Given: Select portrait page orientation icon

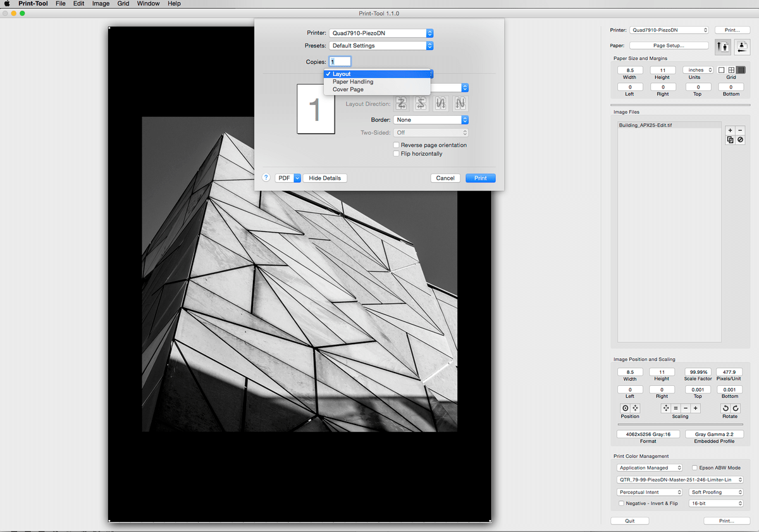Looking at the screenshot, I should tap(723, 46).
